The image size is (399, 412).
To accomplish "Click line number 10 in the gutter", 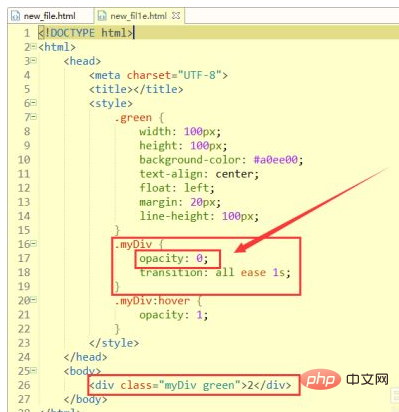I will pyautogui.click(x=24, y=160).
